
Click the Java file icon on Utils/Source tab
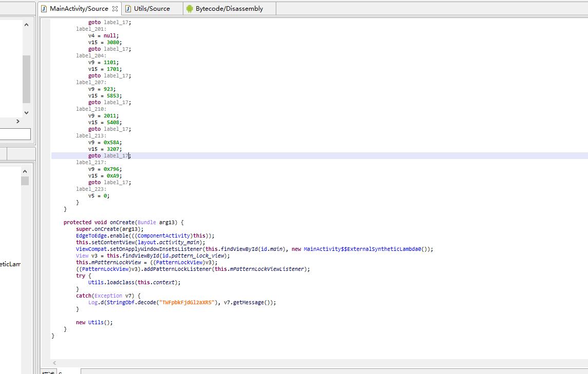pyautogui.click(x=128, y=9)
